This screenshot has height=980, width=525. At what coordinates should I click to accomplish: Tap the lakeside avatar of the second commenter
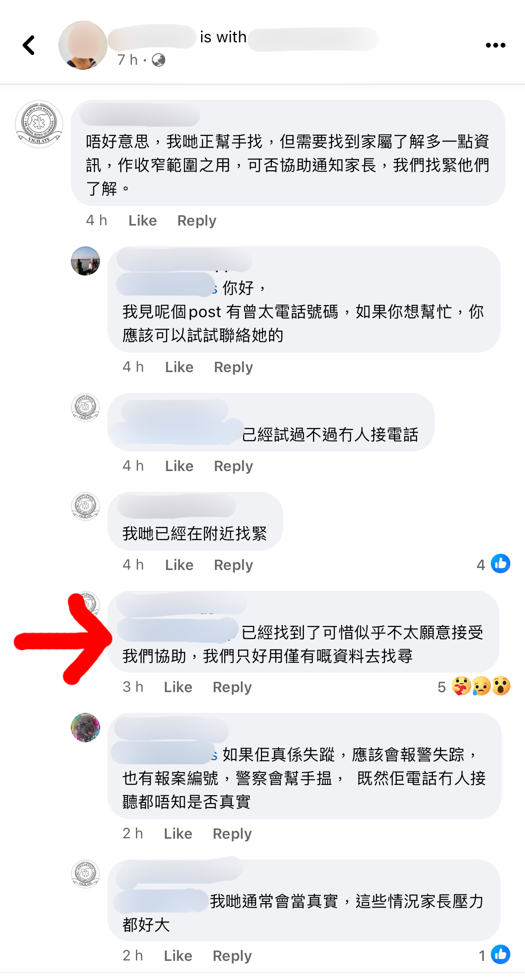pyautogui.click(x=85, y=261)
